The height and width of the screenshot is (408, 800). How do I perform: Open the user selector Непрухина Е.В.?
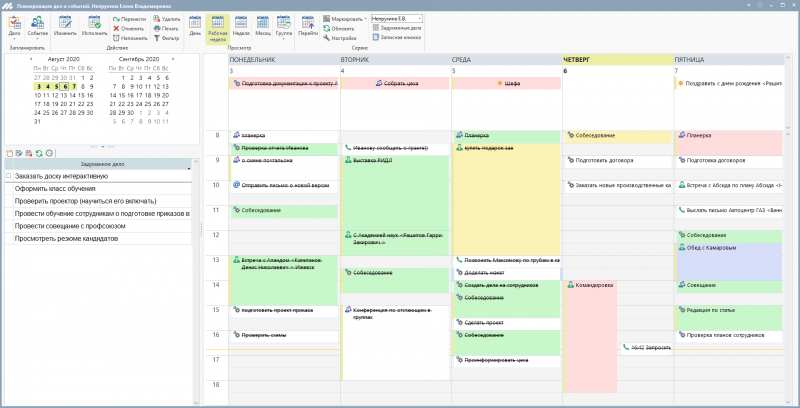tap(397, 18)
